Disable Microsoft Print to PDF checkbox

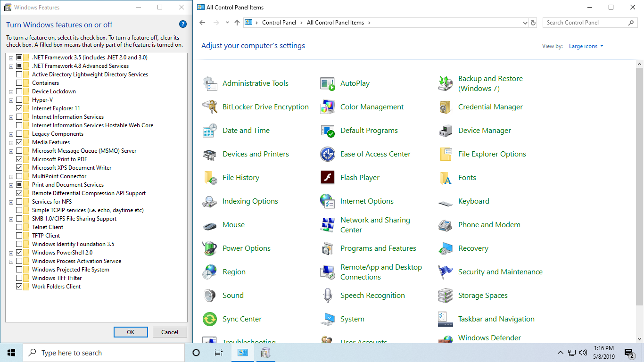click(x=19, y=159)
